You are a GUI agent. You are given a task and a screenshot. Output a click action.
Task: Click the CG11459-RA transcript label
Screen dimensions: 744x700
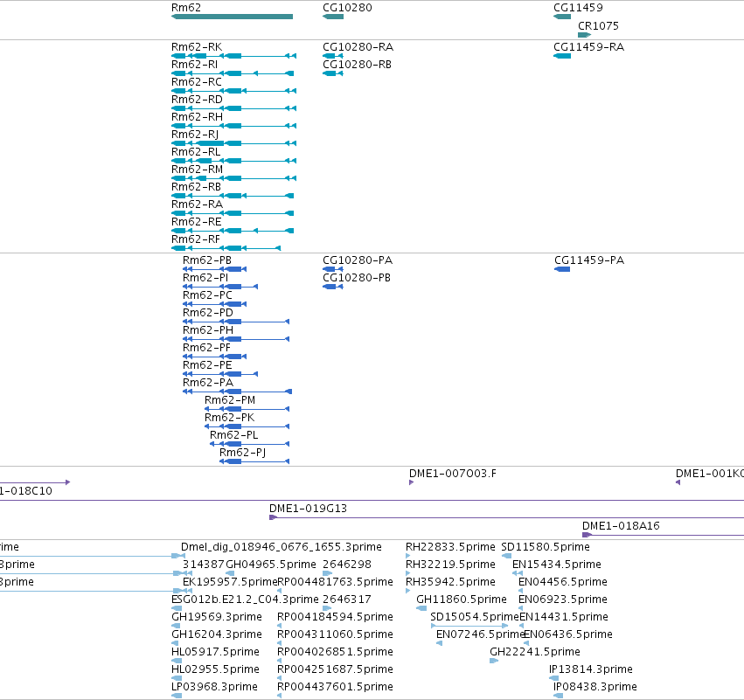pyautogui.click(x=589, y=47)
